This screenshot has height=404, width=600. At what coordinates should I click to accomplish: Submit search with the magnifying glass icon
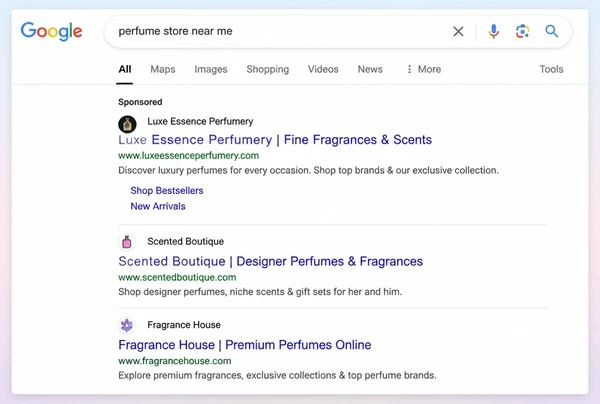pos(551,31)
